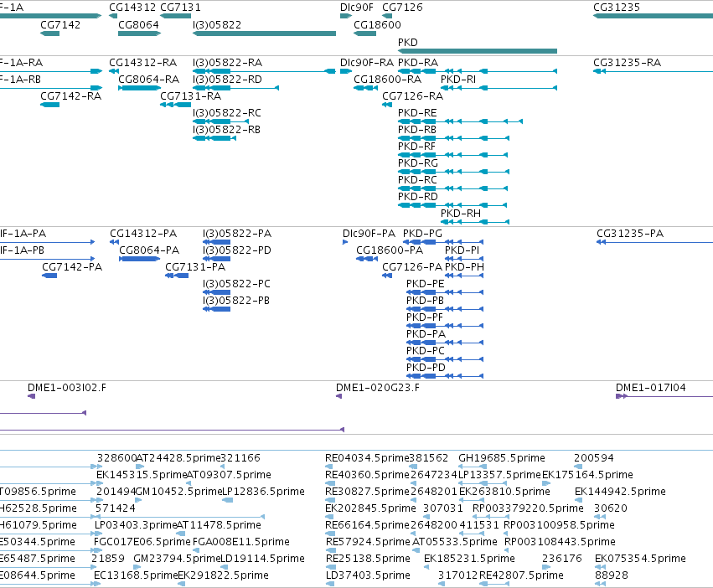
Task: Click transcript CG7131-RA label
Action: click(190, 96)
